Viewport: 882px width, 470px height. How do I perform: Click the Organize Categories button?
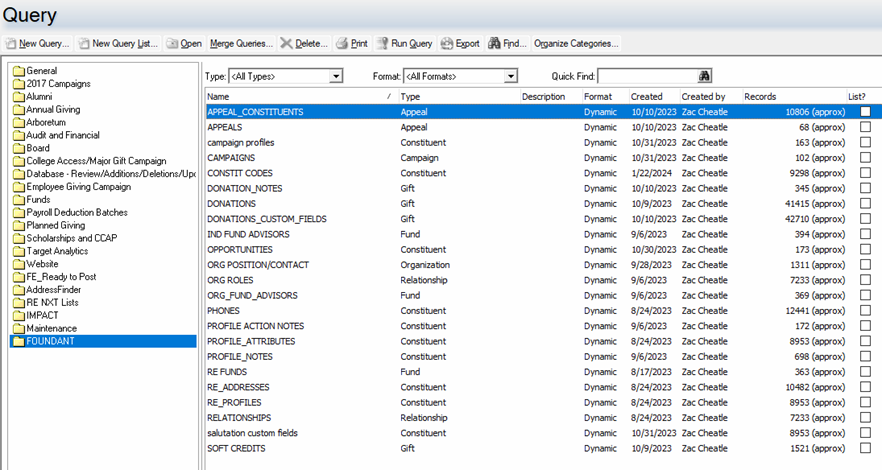click(576, 44)
